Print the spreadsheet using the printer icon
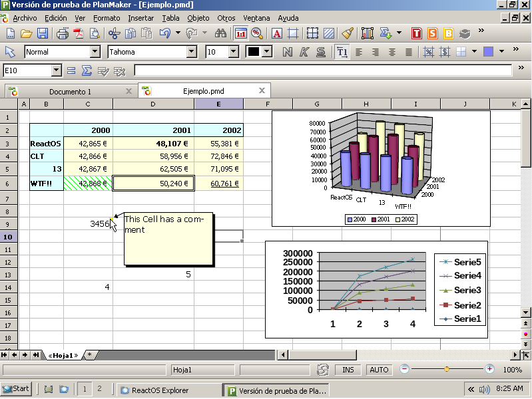 (x=63, y=33)
